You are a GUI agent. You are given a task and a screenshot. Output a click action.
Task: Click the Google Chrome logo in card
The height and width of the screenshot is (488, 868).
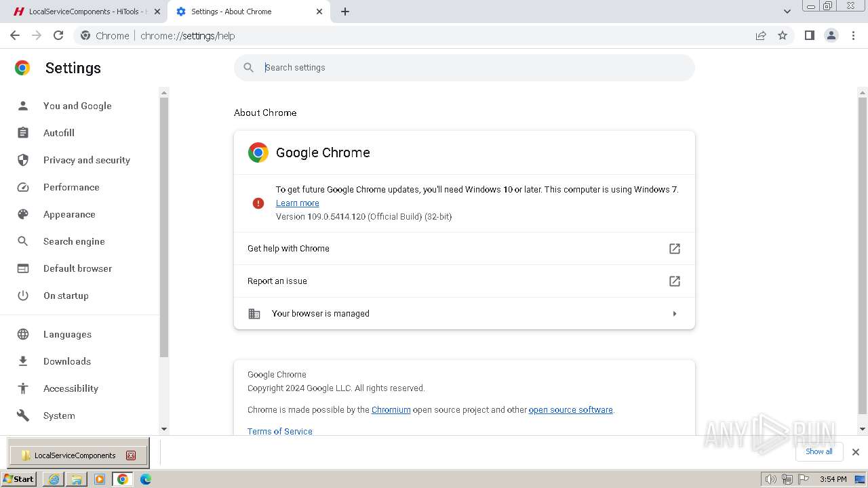[x=258, y=152]
